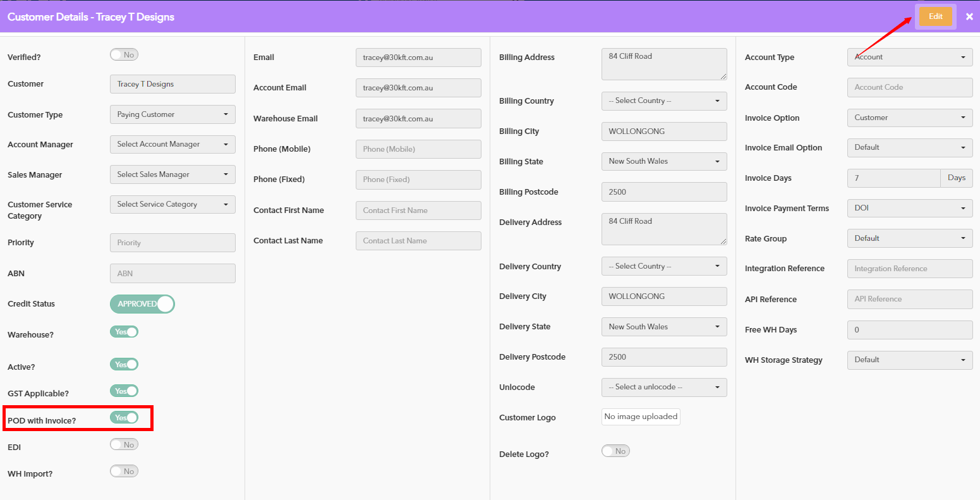Close the Customer Details dialog
Screen dimensions: 980x500
[969, 16]
